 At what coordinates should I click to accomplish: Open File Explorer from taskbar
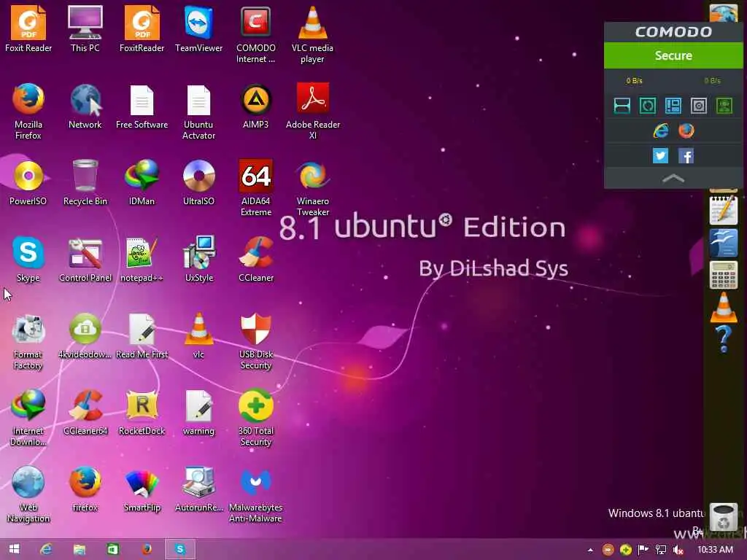tap(80, 549)
